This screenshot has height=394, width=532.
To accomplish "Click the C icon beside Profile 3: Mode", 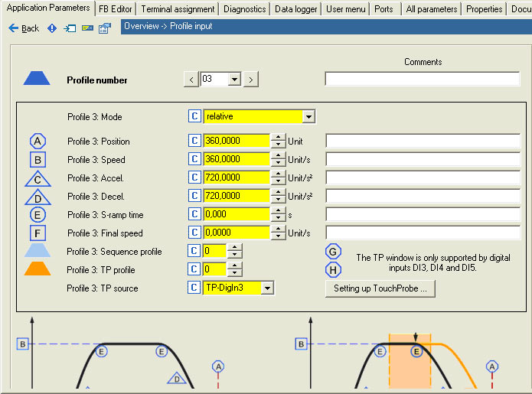I will point(194,116).
